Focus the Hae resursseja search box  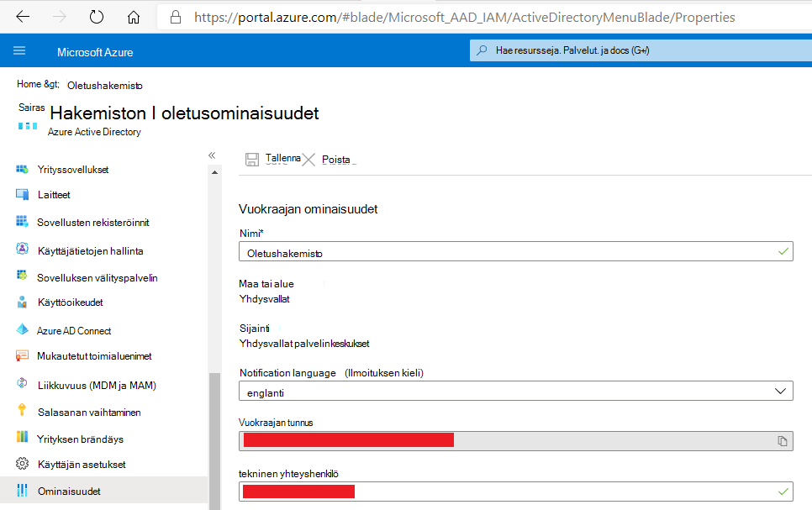[x=641, y=50]
